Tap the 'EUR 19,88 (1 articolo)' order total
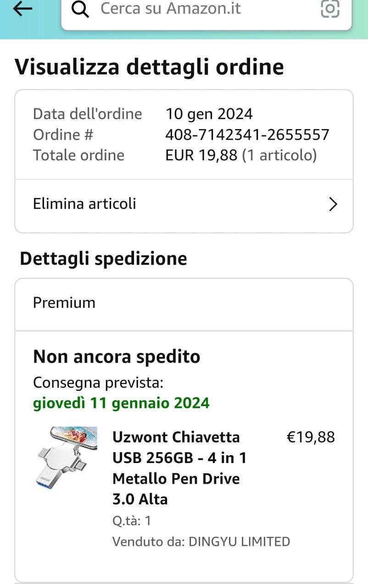Viewport: 368px width, 588px height. pos(241,155)
